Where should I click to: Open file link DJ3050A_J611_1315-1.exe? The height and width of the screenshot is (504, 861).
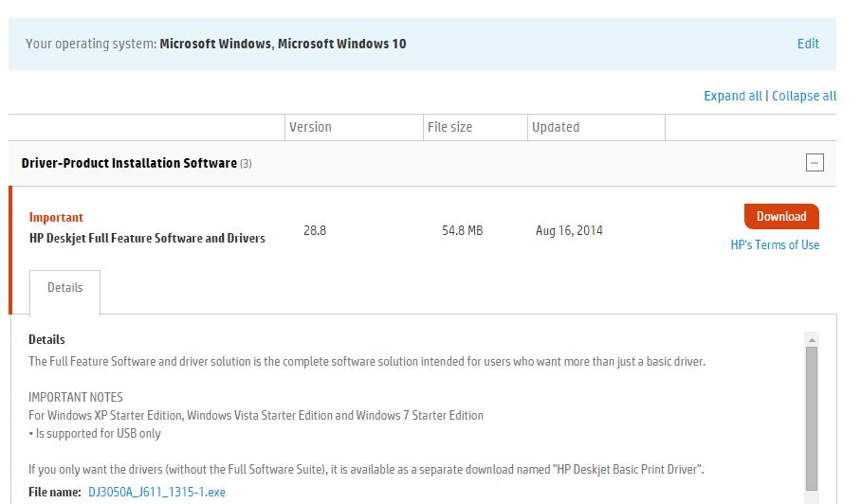tap(156, 493)
